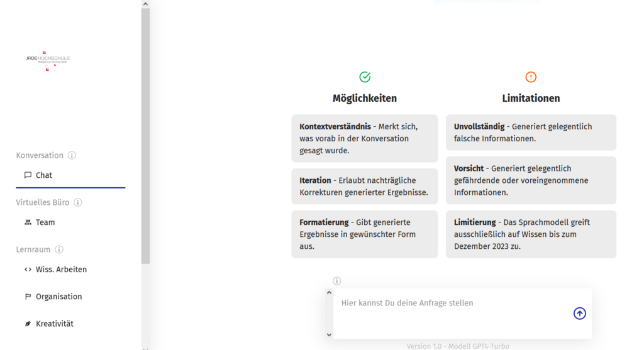The width and height of the screenshot is (644, 350).
Task: Open the Chat menu item
Action: tap(44, 175)
